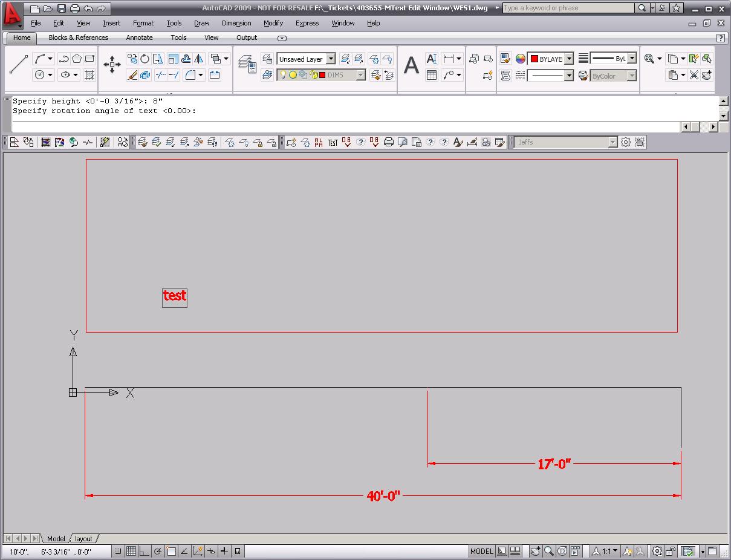Open the File menu
This screenshot has height=560, width=731.
pyautogui.click(x=36, y=23)
